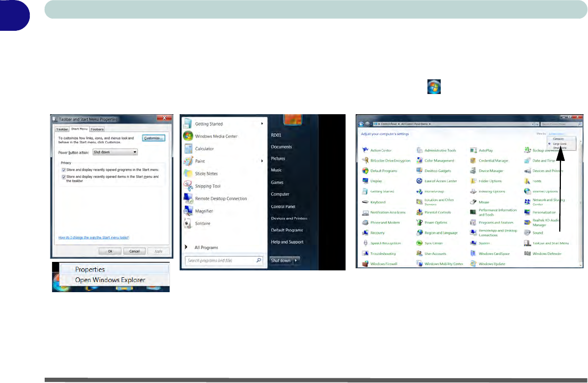Open the Recovery icon
The height and width of the screenshot is (383, 588).
click(365, 232)
